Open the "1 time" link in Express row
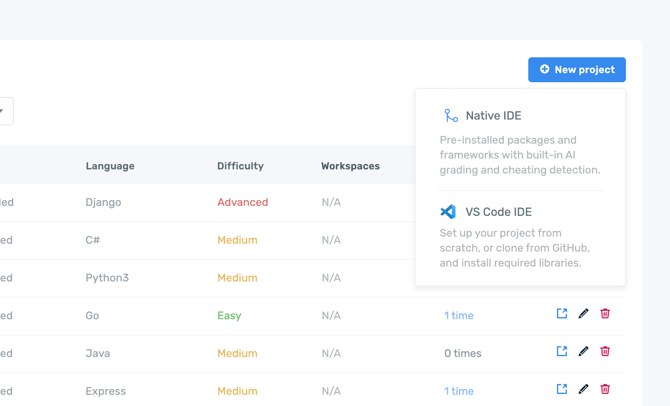 pos(459,392)
